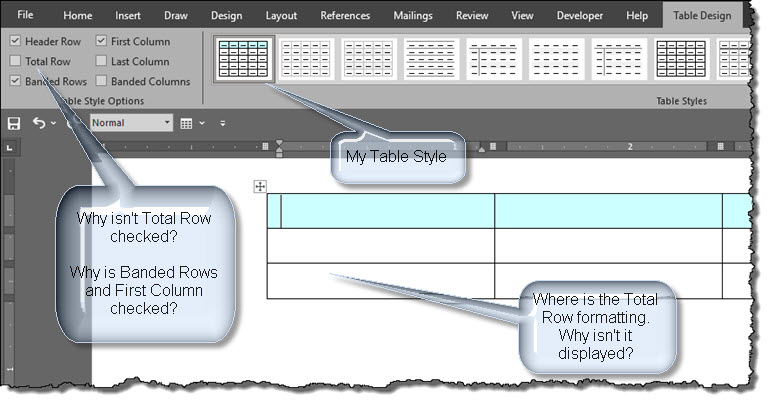
Task: Apply the seventh table style thumbnail
Action: click(619, 59)
